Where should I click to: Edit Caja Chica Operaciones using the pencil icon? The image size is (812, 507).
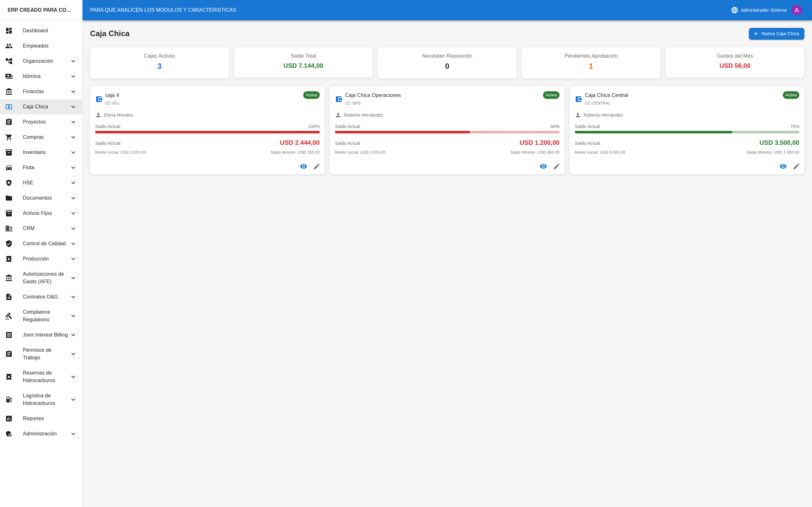pyautogui.click(x=556, y=166)
